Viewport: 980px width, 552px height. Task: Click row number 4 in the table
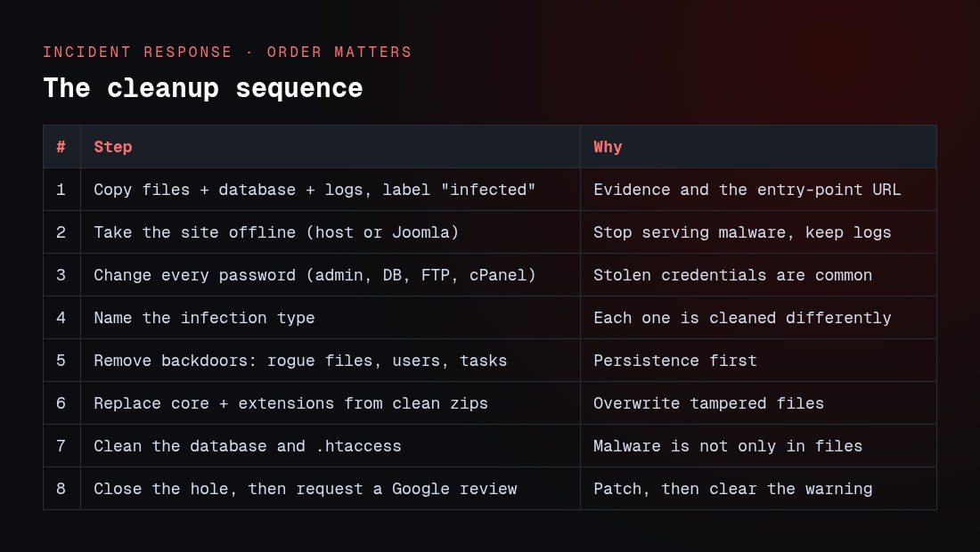coord(61,317)
